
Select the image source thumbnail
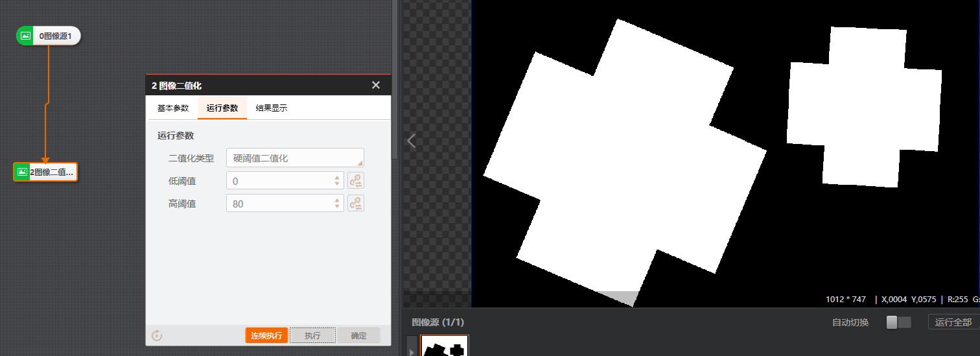point(444,346)
